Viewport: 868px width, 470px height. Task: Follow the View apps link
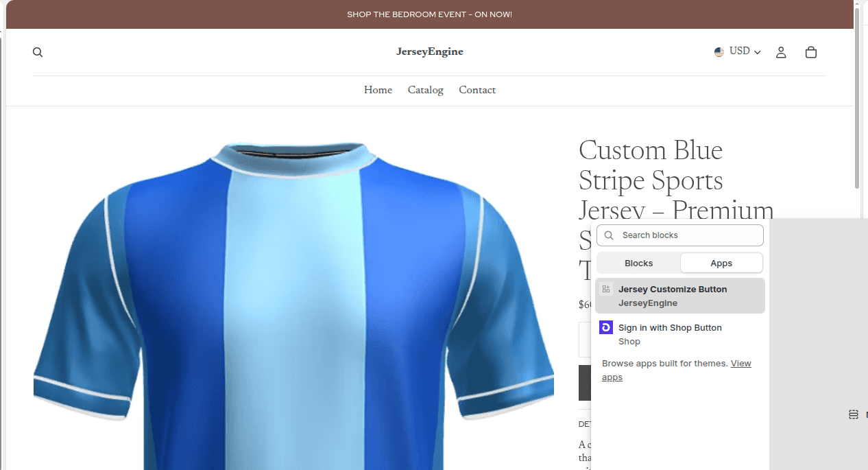point(677,371)
